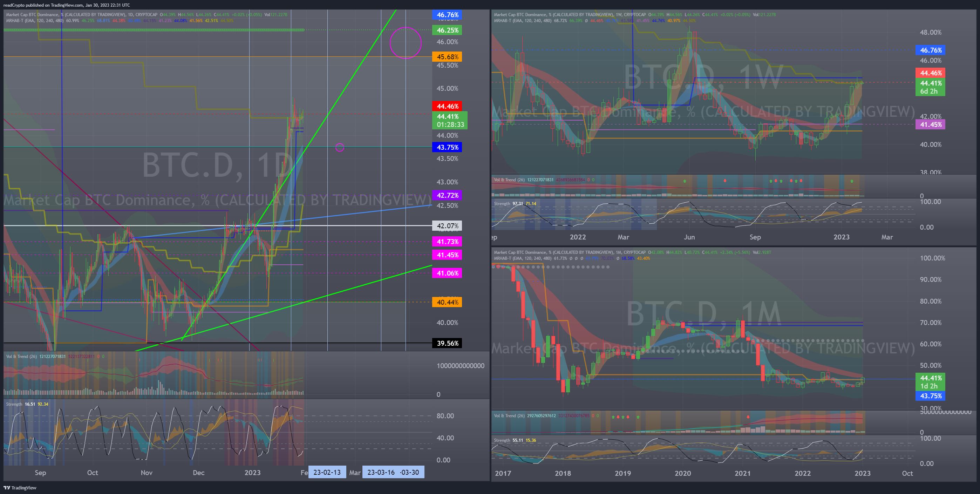Select the red 44.46% label on weekly chart
This screenshot has height=494, width=980.
(931, 73)
